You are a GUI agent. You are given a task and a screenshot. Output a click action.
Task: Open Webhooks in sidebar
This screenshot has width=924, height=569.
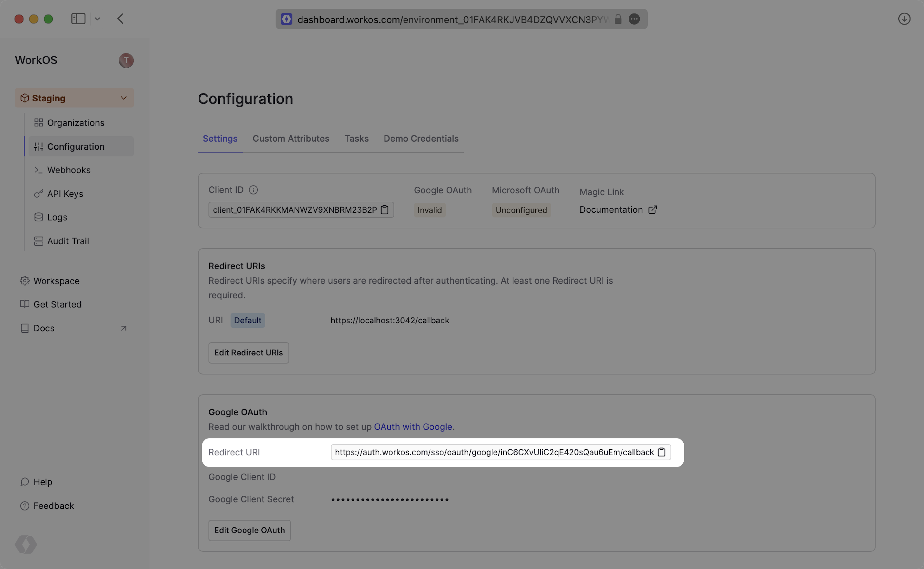click(69, 170)
